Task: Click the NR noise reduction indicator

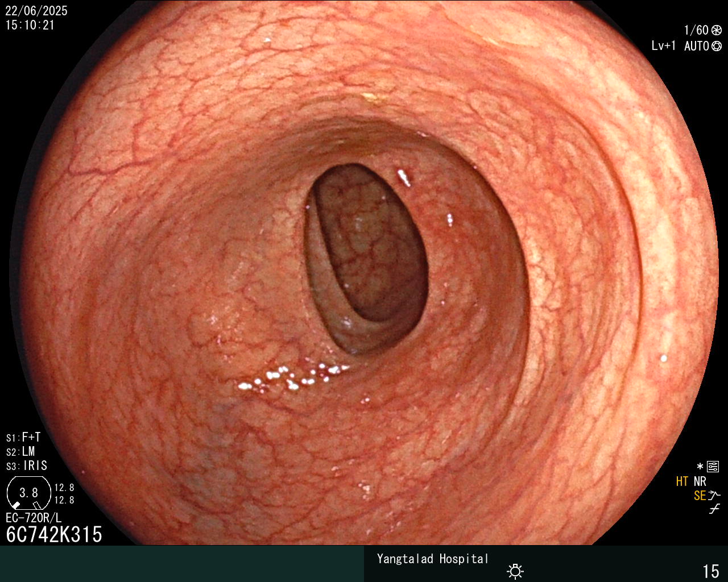Action: click(x=700, y=482)
